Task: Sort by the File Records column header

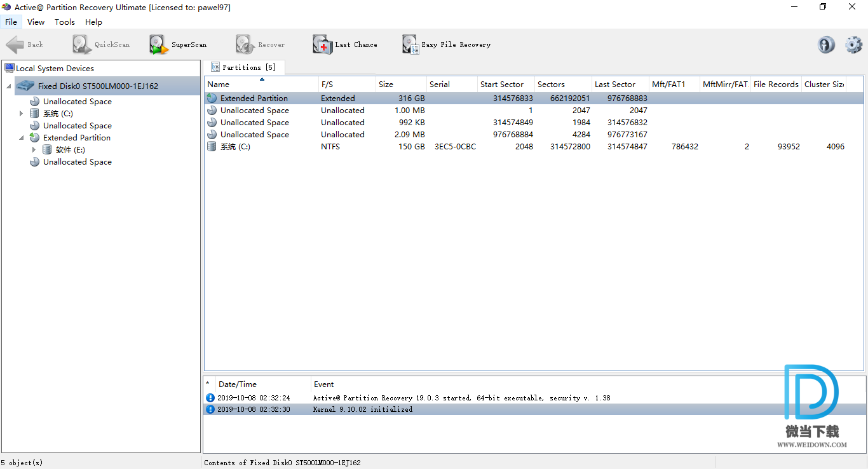Action: tap(776, 84)
